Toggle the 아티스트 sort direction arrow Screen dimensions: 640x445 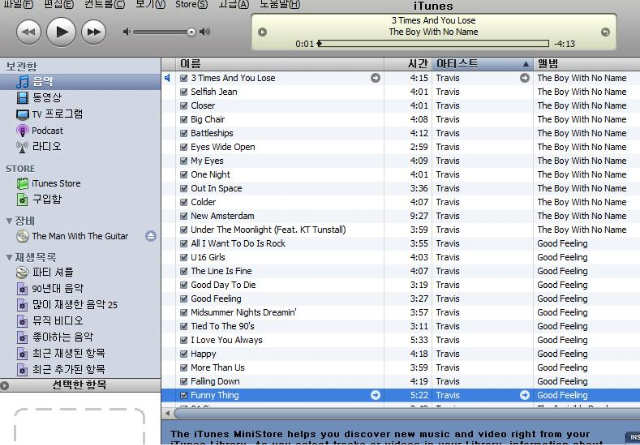click(526, 64)
